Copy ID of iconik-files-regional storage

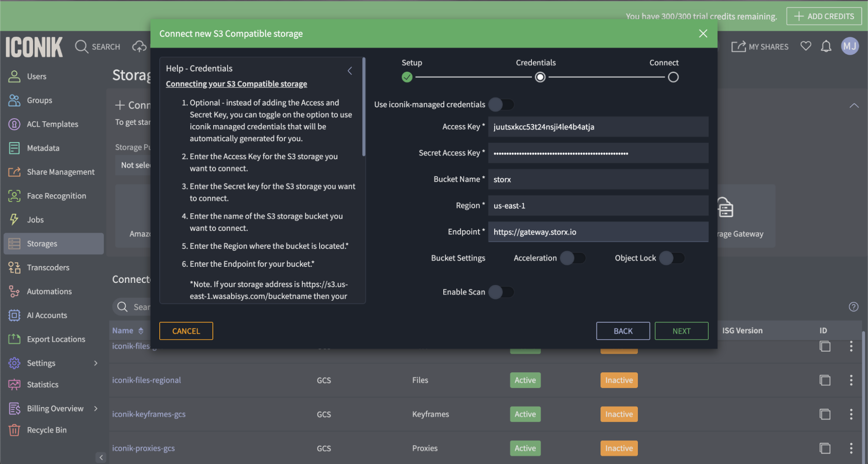click(x=825, y=380)
